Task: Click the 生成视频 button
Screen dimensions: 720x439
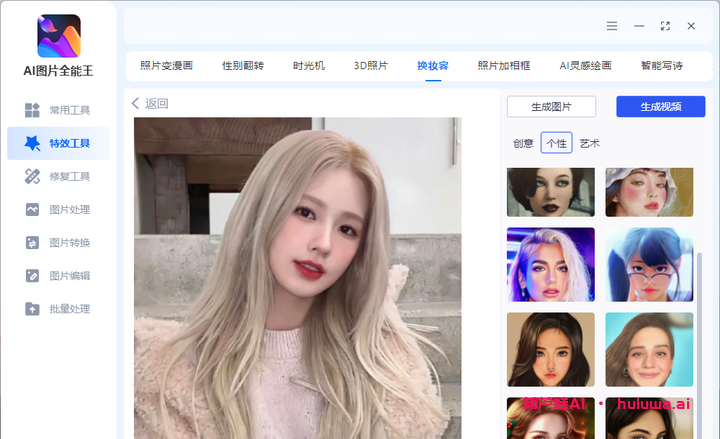Action: 661,107
